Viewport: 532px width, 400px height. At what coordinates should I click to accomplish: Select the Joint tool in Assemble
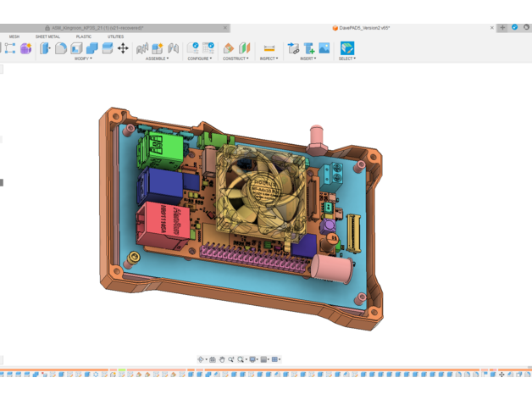158,48
